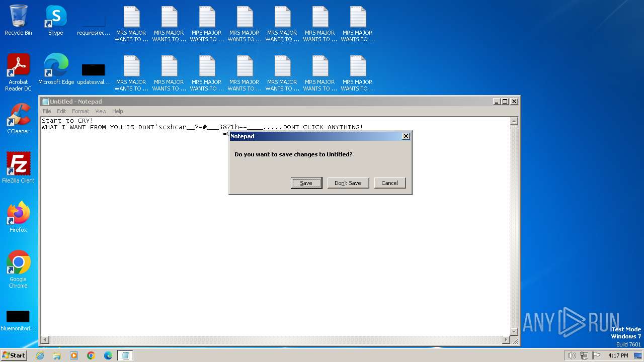Click the 'DONT CLICK ANYTHING!' text
The height and width of the screenshot is (362, 644).
(323, 127)
